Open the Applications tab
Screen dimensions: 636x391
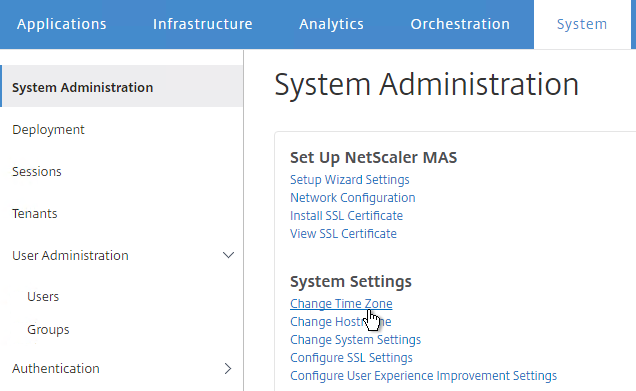(62, 24)
